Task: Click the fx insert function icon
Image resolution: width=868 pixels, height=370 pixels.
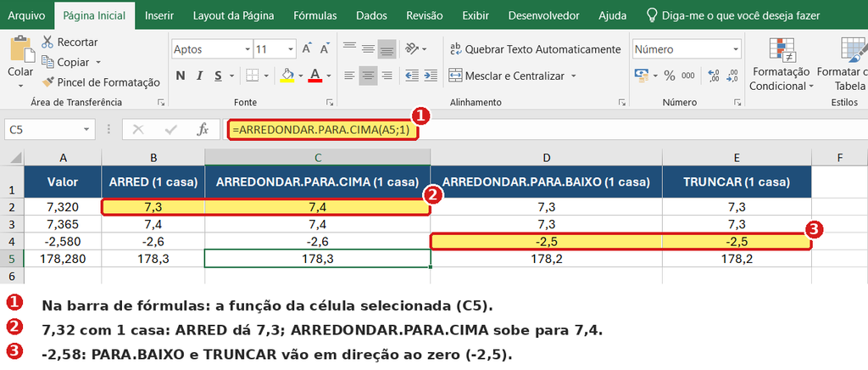Action: 203,130
